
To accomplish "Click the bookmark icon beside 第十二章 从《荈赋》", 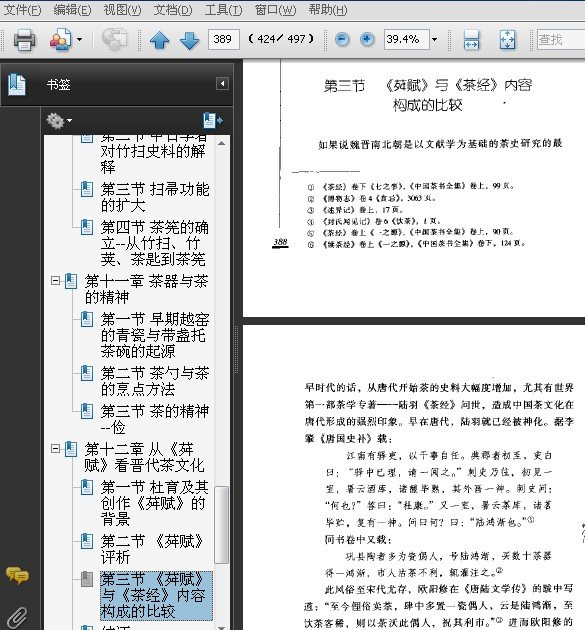I will click(71, 449).
